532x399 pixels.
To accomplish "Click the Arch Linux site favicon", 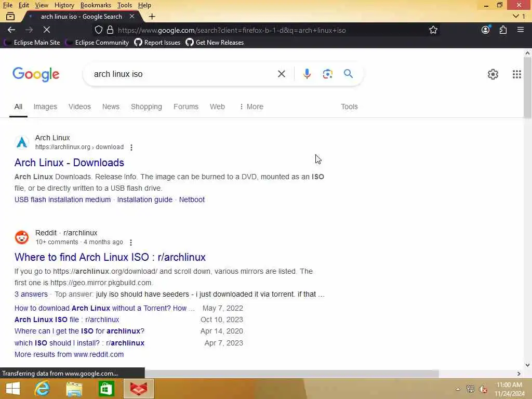I will coord(22,142).
